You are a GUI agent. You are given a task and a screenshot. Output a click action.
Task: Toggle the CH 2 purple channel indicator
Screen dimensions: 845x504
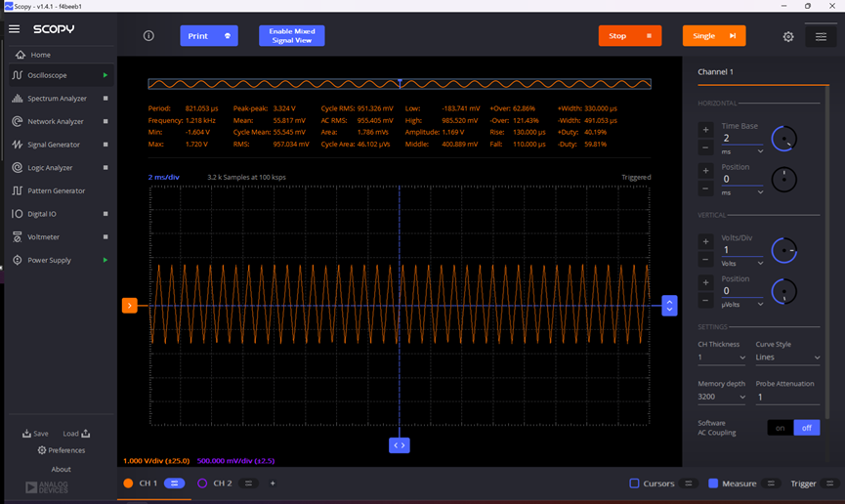[x=202, y=483]
